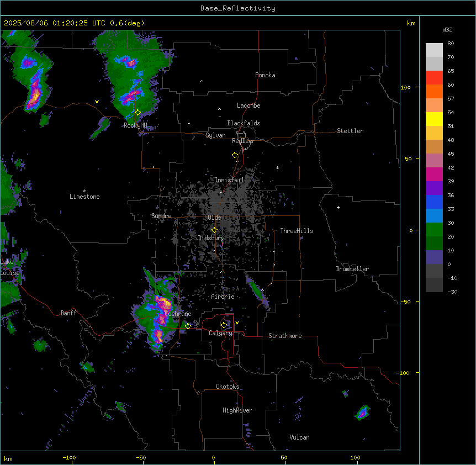
Task: Click the Innisfail city label
Action: pos(230,180)
